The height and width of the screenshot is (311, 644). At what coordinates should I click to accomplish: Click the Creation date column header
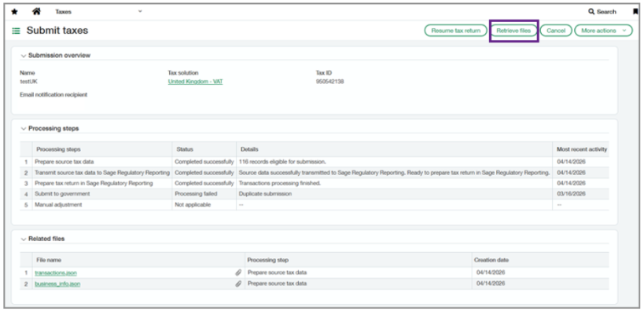coord(540,260)
